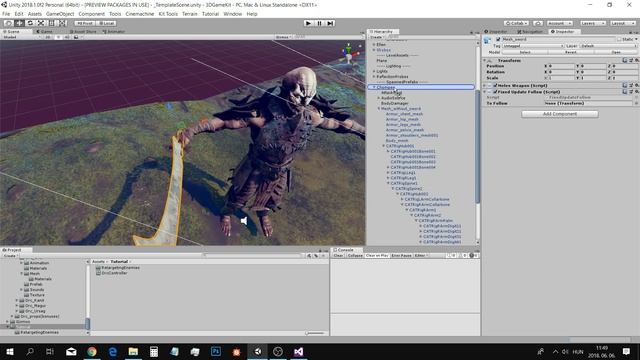Collapse the Chomper hierarchy node
The width and height of the screenshot is (640, 360).
tap(373, 87)
